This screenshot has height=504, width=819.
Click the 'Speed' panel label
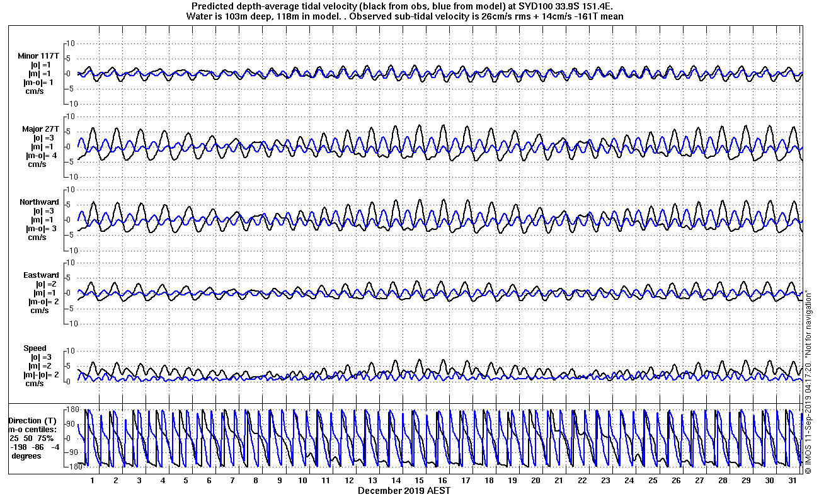(35, 348)
